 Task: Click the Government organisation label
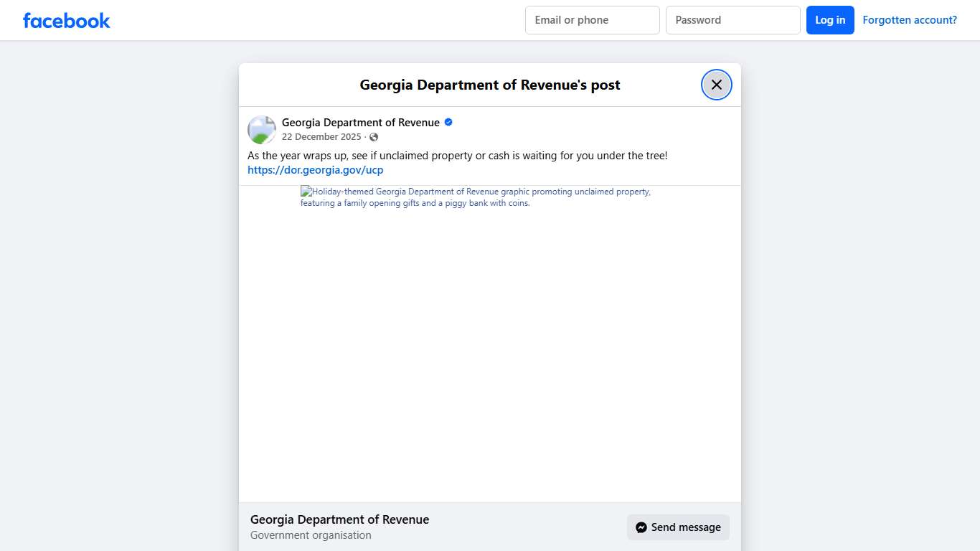click(311, 535)
